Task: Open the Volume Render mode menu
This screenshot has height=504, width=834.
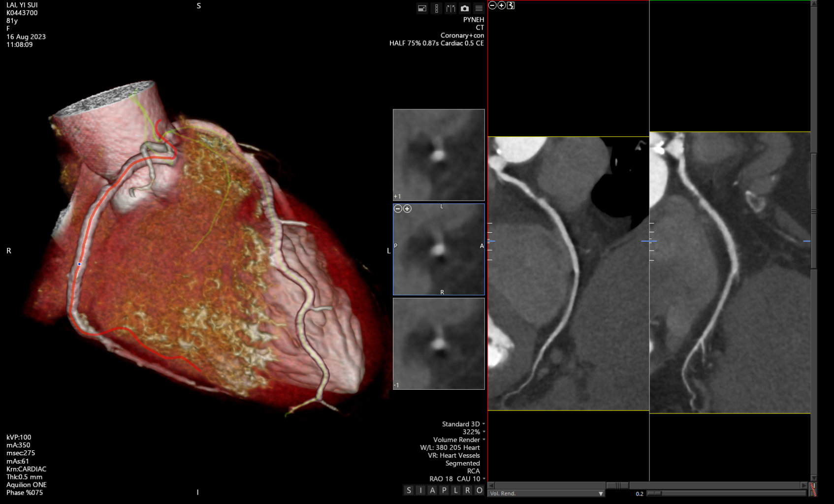Action: (x=458, y=440)
